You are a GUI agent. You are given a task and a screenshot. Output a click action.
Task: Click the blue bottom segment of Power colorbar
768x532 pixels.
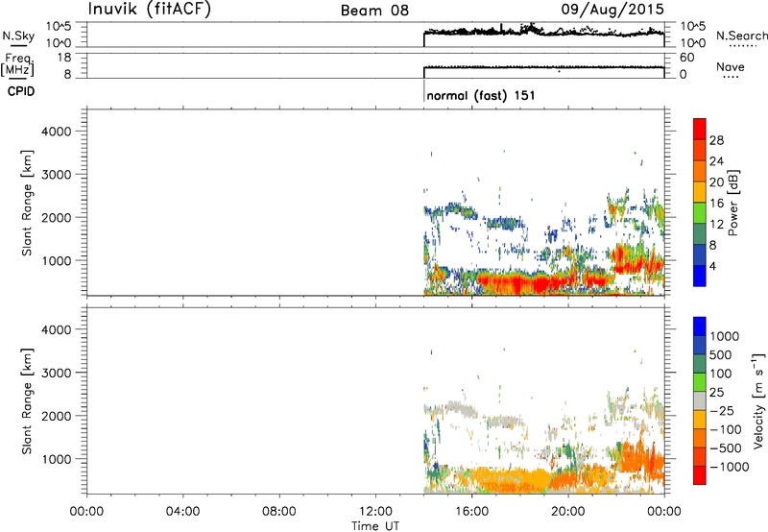pyautogui.click(x=700, y=276)
